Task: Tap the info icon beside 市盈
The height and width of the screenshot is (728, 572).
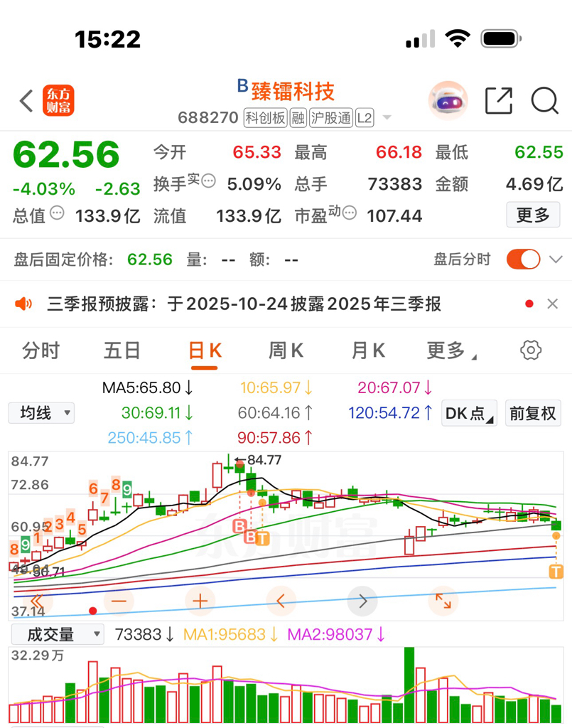Action: click(350, 213)
